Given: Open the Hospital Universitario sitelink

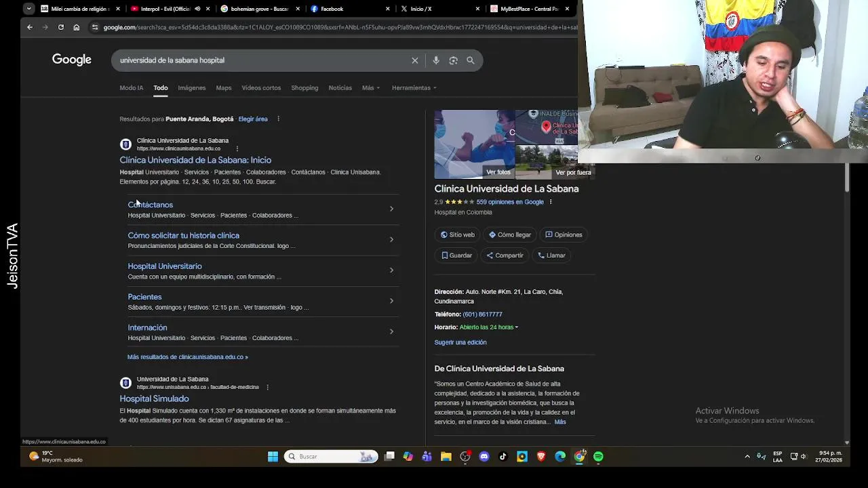Looking at the screenshot, I should [x=165, y=266].
